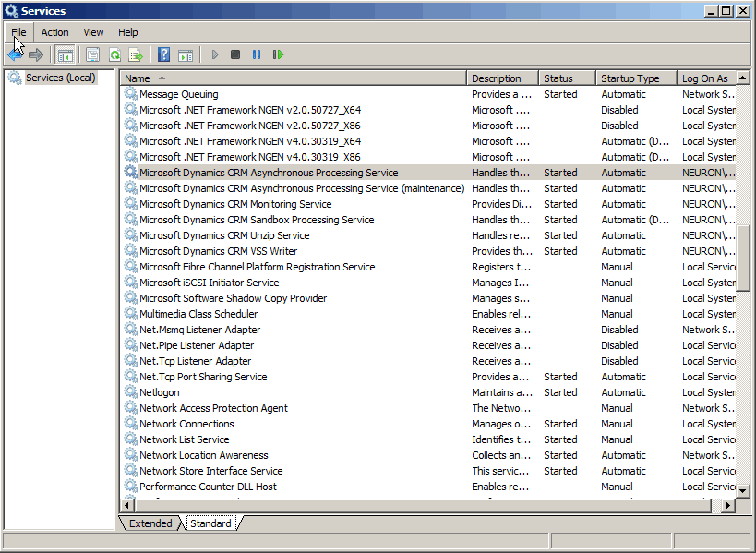Select Microsoft .NET Framework NGEN v2.0.50727_X86

coord(429,126)
